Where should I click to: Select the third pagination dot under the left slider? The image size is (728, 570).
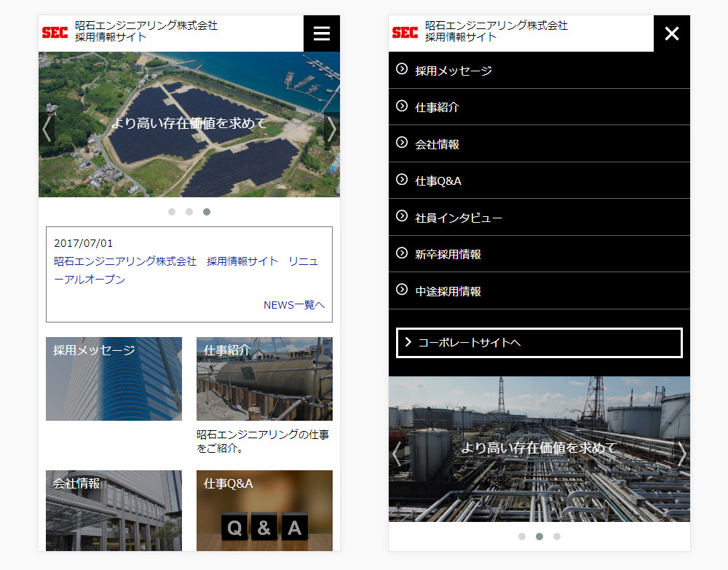click(207, 211)
